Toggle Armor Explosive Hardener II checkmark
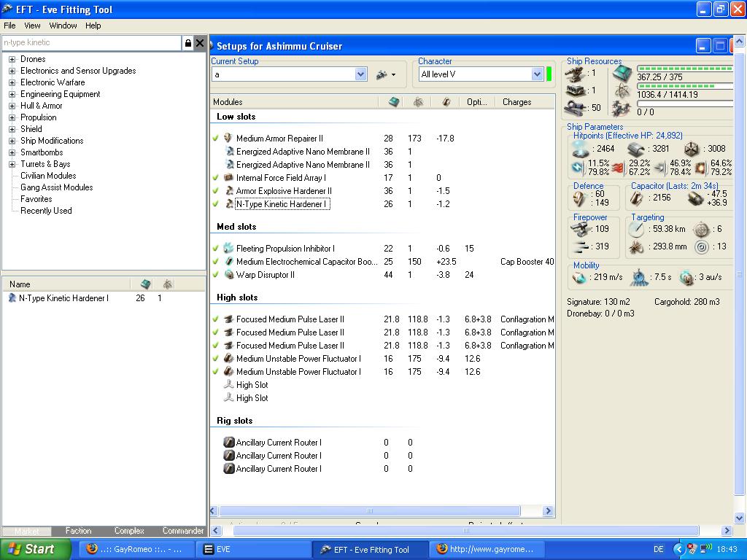 tap(216, 191)
